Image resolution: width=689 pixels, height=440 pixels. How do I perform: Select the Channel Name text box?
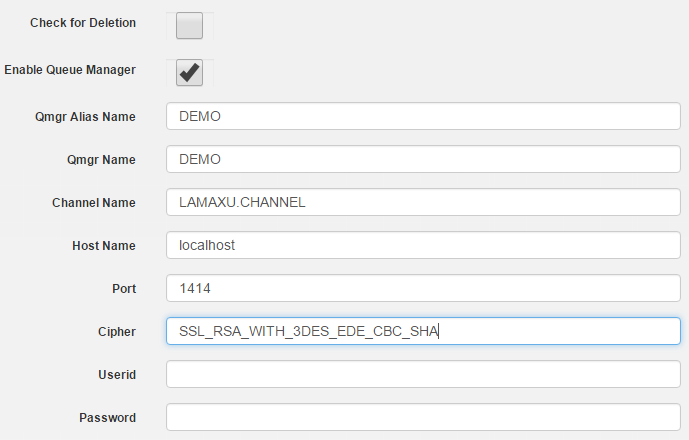[423, 202]
